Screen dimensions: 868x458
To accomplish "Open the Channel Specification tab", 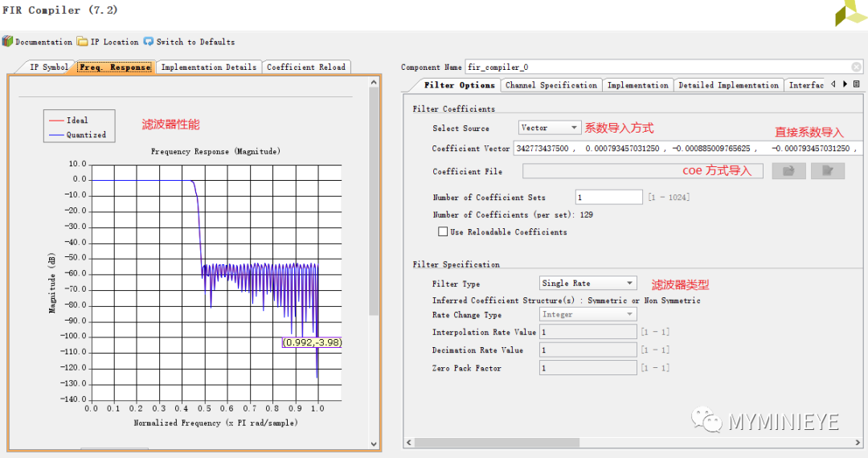I will [551, 85].
